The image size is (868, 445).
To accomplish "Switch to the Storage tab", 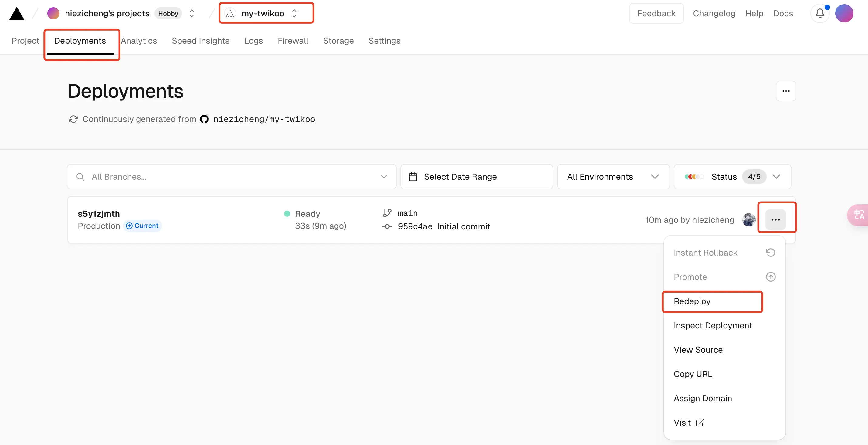I will (338, 41).
